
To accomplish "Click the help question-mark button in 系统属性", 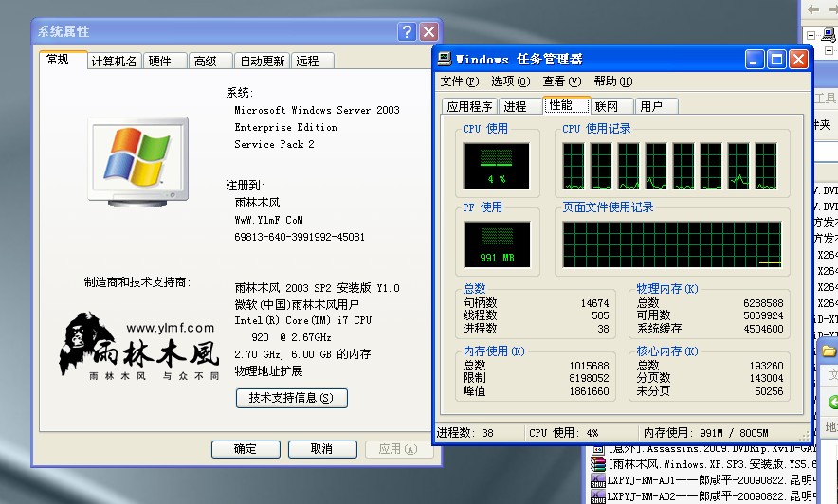I will 407,32.
